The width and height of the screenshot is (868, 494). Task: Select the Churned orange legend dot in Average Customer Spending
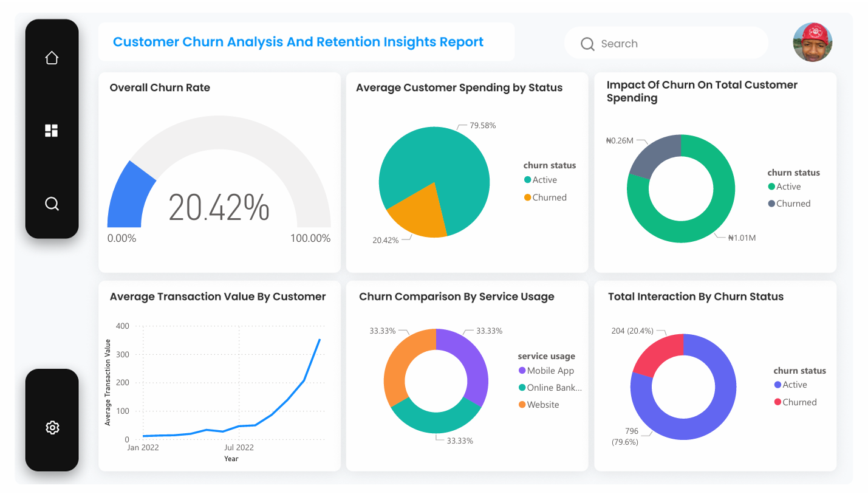pos(527,197)
